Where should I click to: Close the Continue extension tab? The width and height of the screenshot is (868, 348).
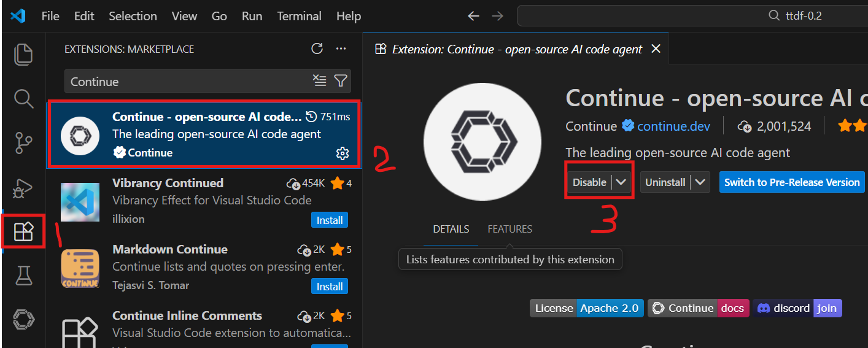[656, 49]
